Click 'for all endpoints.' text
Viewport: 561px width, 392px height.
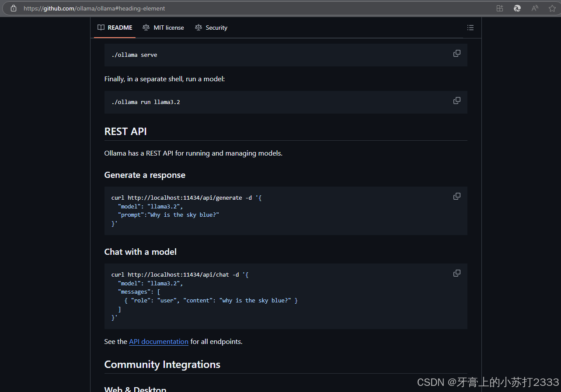[216, 341]
